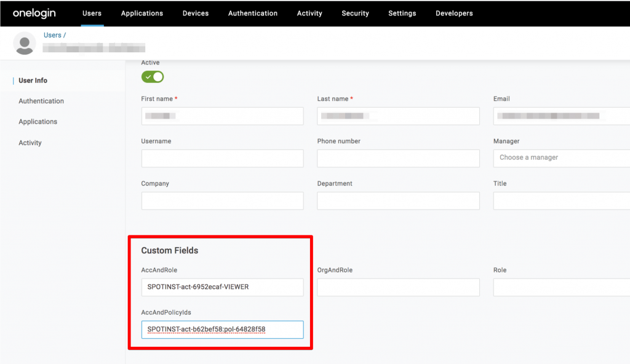Open the Developers menu item
Screen dimensions: 630x364
tap(453, 13)
